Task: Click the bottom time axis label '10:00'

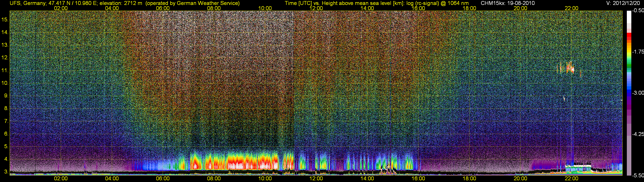Action: (x=265, y=179)
